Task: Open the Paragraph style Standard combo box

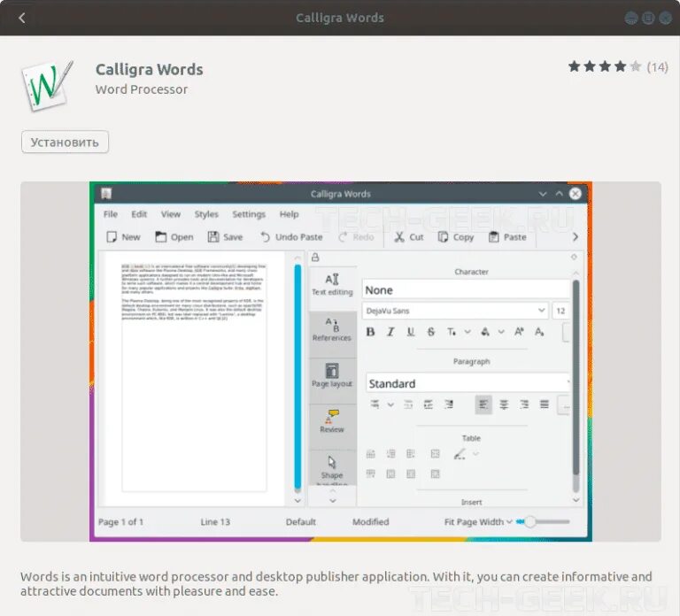Action: (x=467, y=383)
